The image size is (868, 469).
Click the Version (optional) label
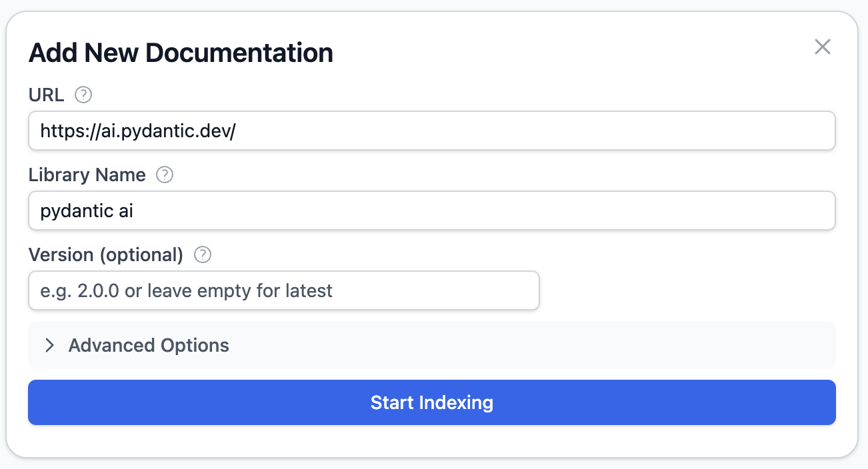click(105, 255)
